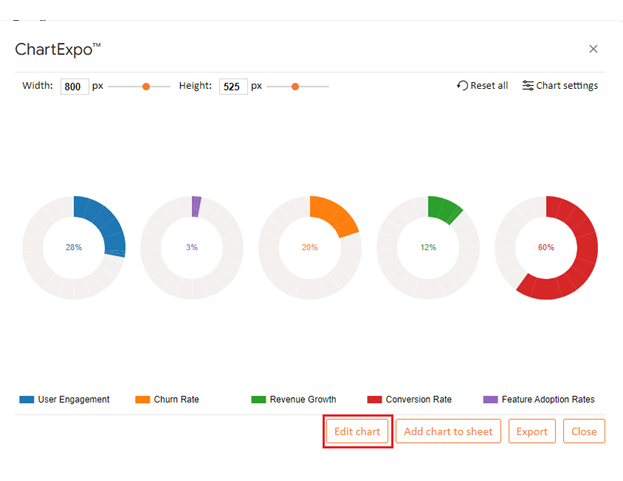Screen dimensions: 623x481
Task: Click the green donut chart arc
Action: click(443, 209)
